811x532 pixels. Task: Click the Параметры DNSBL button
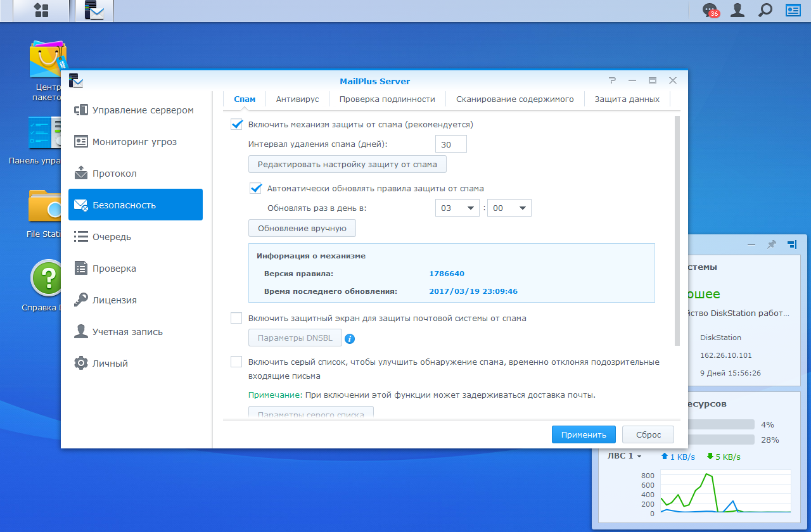(295, 338)
